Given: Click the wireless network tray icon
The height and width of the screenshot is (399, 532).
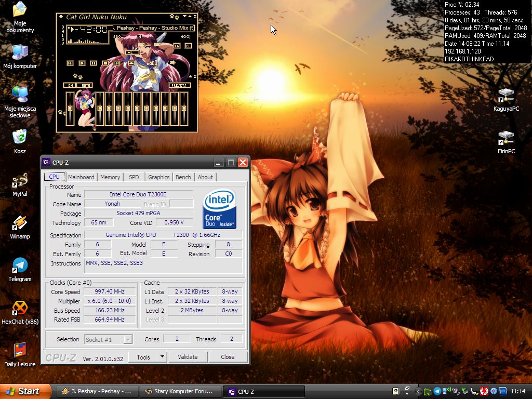Looking at the screenshot, I should click(x=447, y=391).
